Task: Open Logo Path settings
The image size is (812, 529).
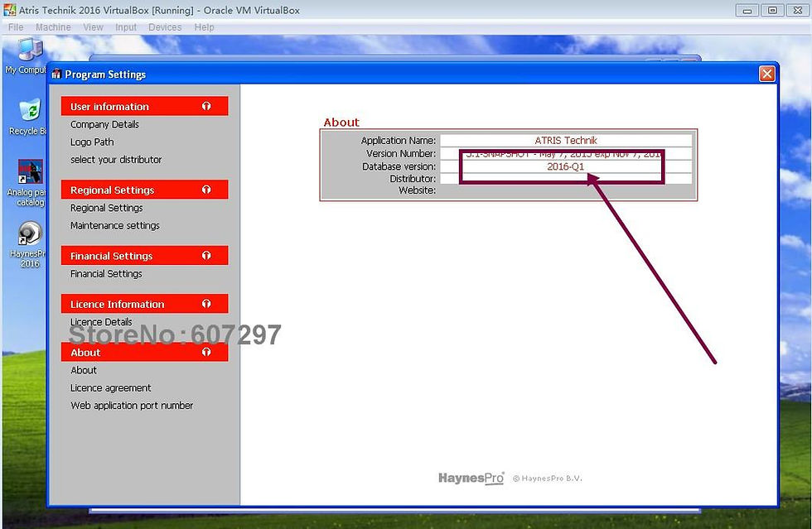Action: (92, 142)
